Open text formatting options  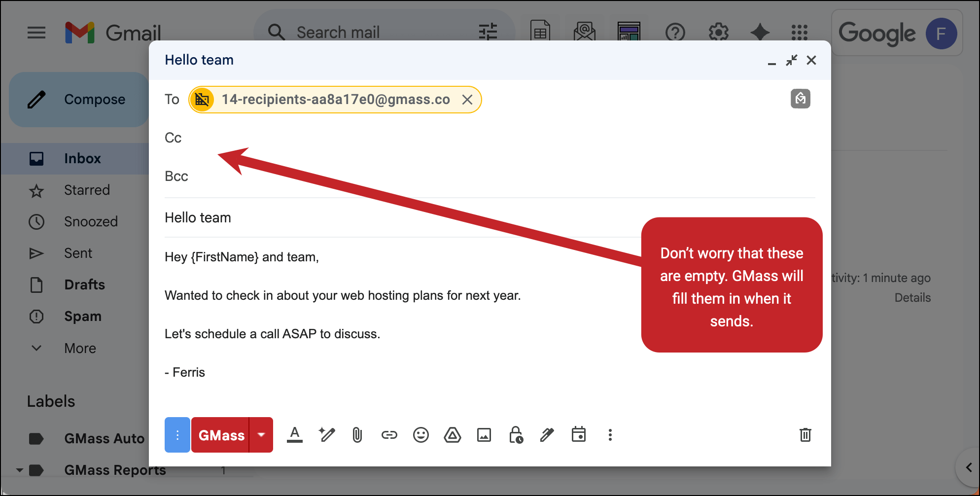(295, 435)
